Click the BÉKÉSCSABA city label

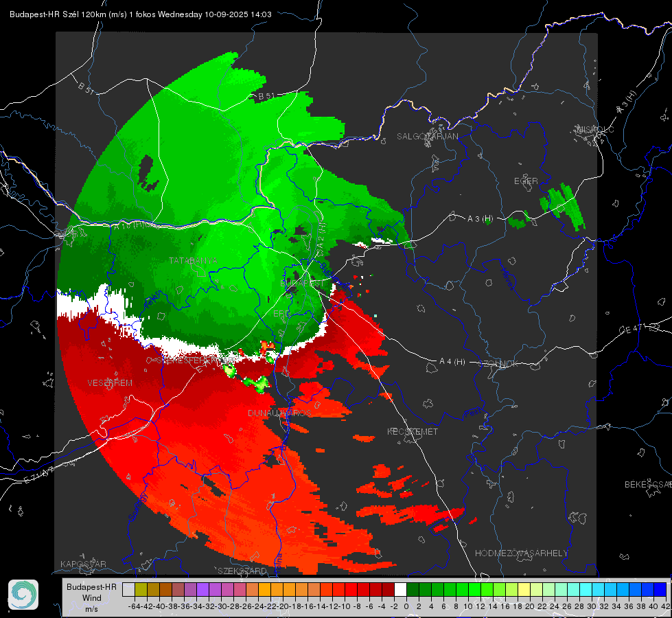[648, 485]
